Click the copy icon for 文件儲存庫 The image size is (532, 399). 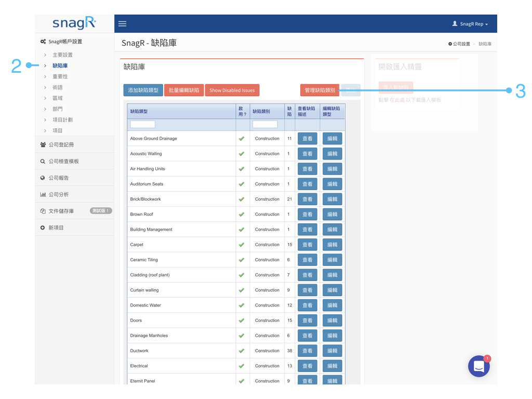(x=43, y=211)
